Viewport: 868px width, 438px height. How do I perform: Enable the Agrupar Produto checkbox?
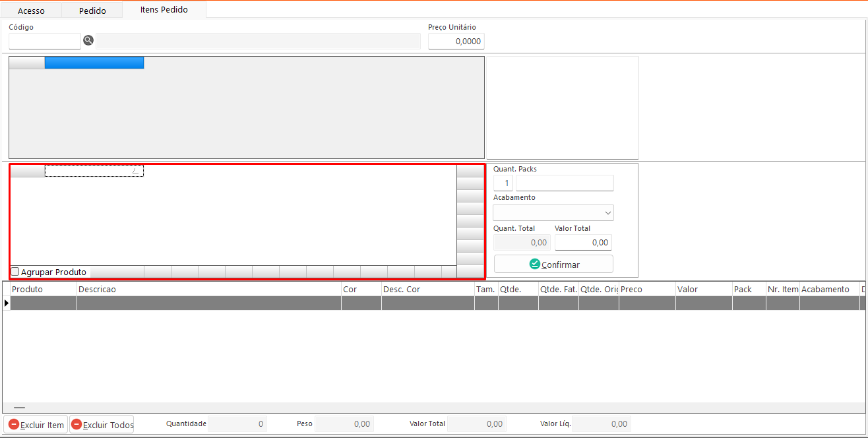pos(15,272)
